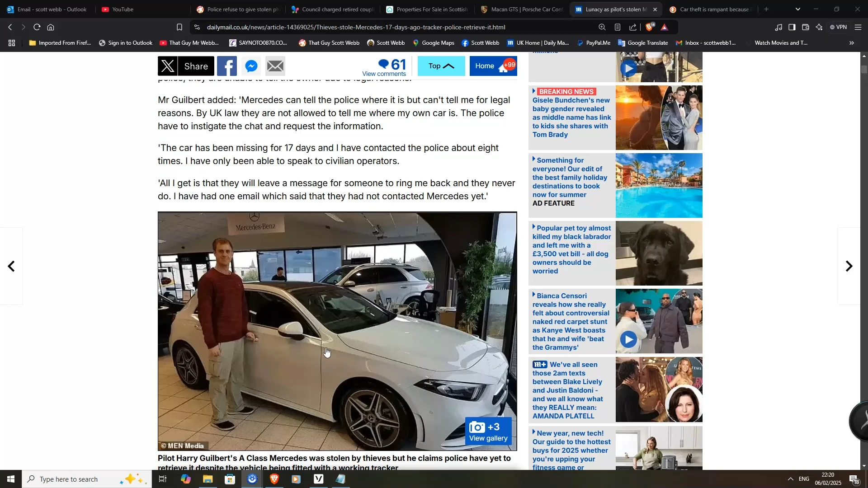Toggle browser sidebar panel
Image resolution: width=868 pixels, height=488 pixels.
[792, 27]
